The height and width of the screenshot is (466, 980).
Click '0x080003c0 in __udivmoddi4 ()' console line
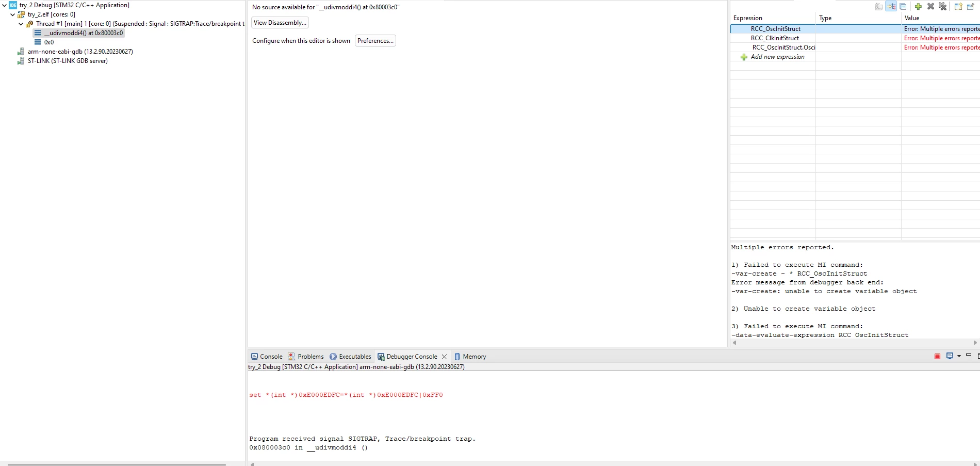[x=308, y=448]
